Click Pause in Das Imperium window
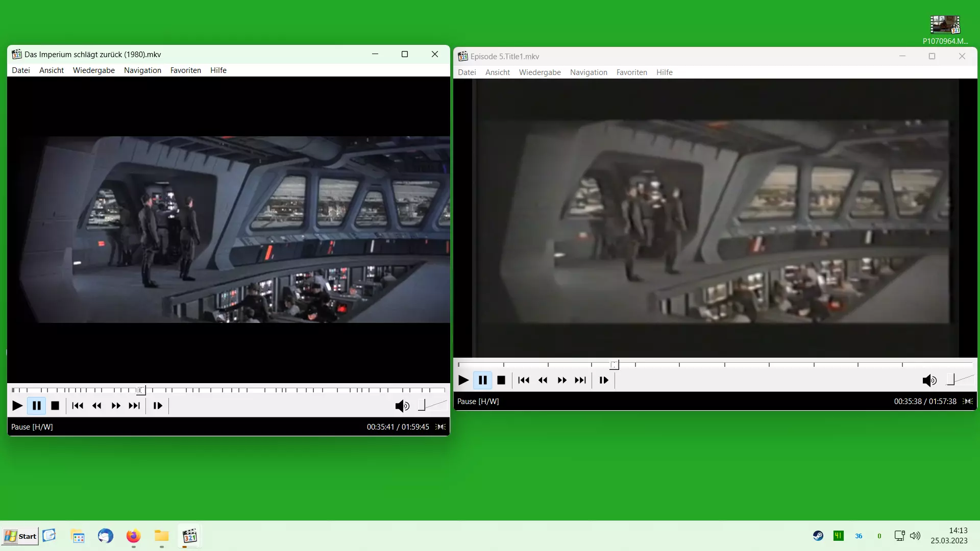 (x=37, y=406)
